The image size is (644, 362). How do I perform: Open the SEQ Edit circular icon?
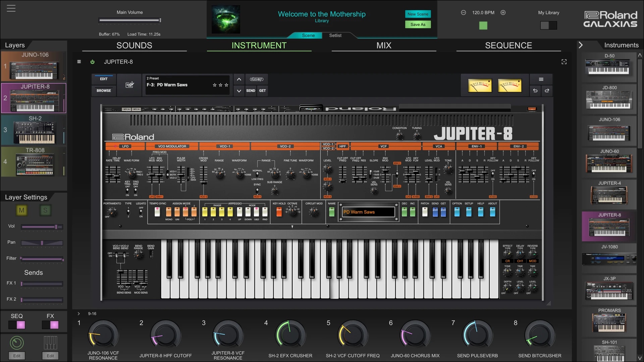[17, 343]
